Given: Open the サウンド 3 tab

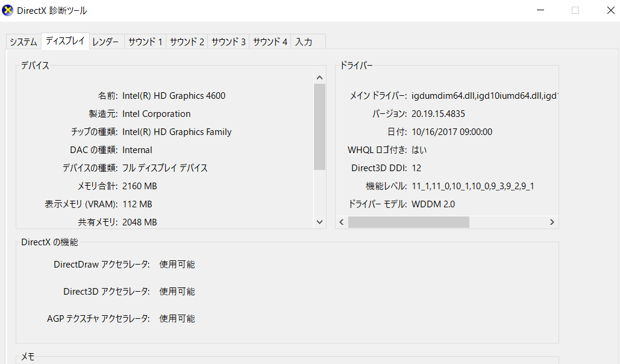Looking at the screenshot, I should point(228,42).
